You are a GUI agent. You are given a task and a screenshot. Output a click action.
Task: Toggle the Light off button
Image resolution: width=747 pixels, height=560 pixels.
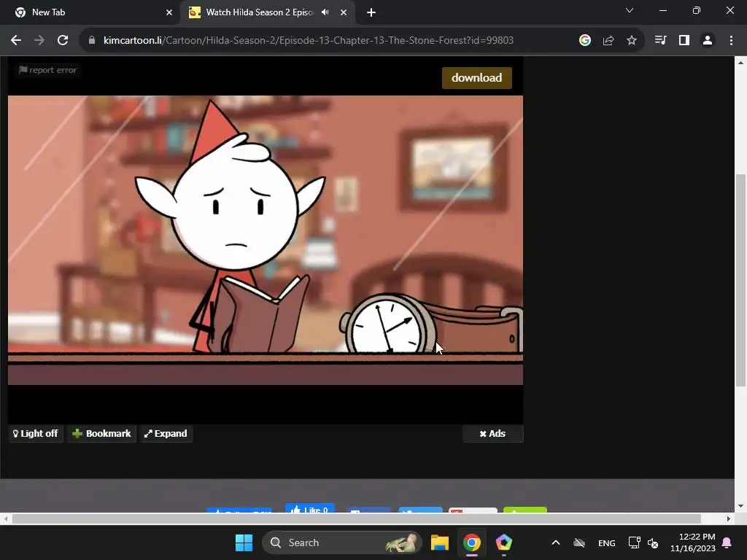(x=36, y=434)
